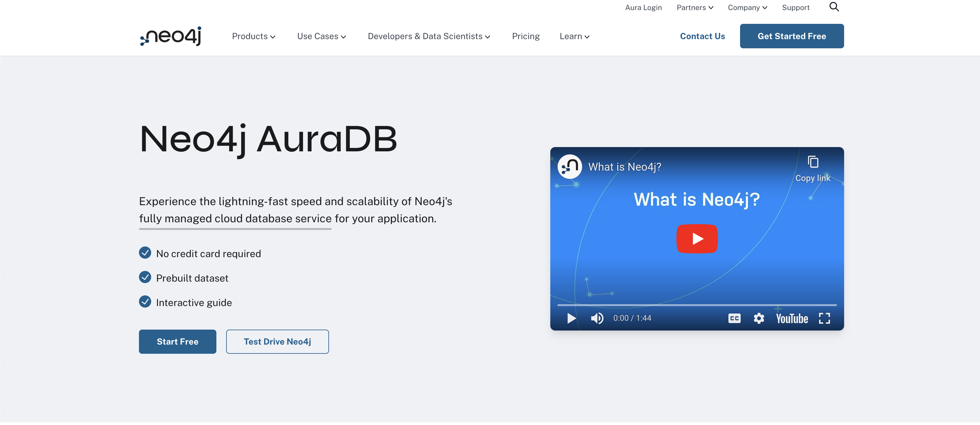The width and height of the screenshot is (980, 425).
Task: Click the Neo4j logo in the navbar
Action: [x=170, y=36]
